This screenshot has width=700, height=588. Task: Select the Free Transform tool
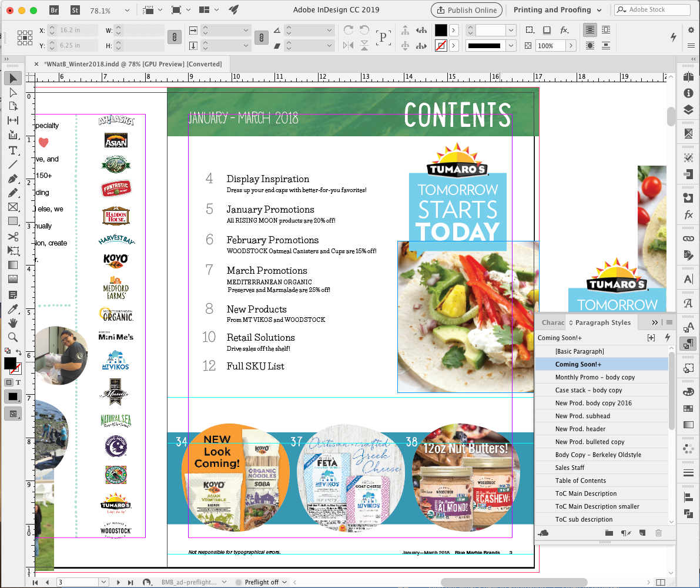tap(13, 250)
